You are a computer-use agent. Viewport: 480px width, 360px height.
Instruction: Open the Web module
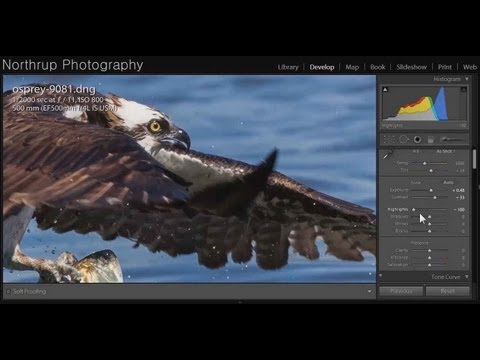[470, 67]
